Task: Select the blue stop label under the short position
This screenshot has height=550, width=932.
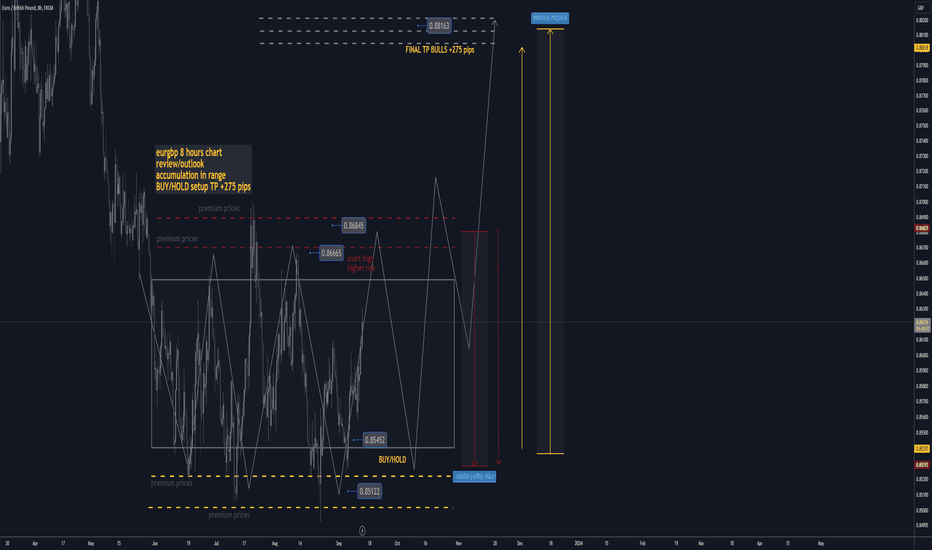Action: click(x=474, y=476)
